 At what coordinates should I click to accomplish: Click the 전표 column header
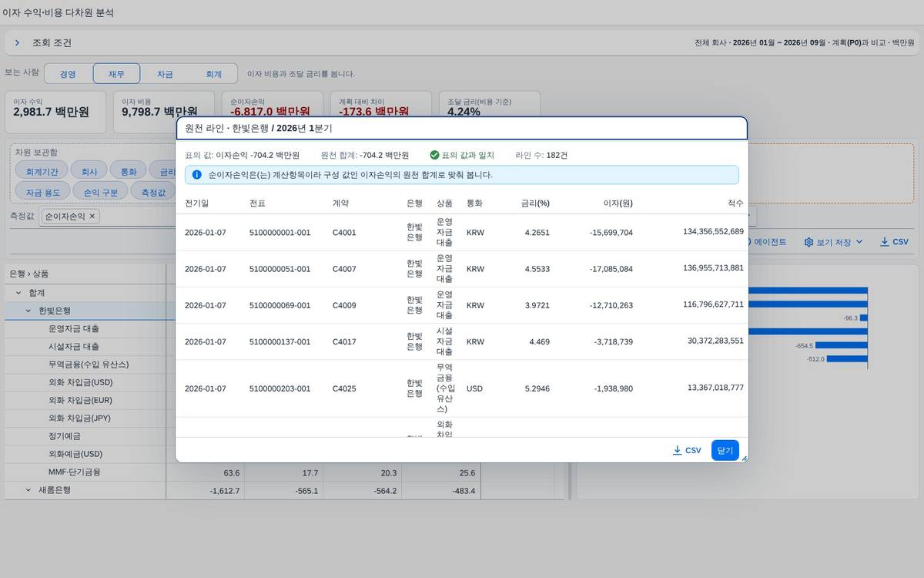[257, 203]
